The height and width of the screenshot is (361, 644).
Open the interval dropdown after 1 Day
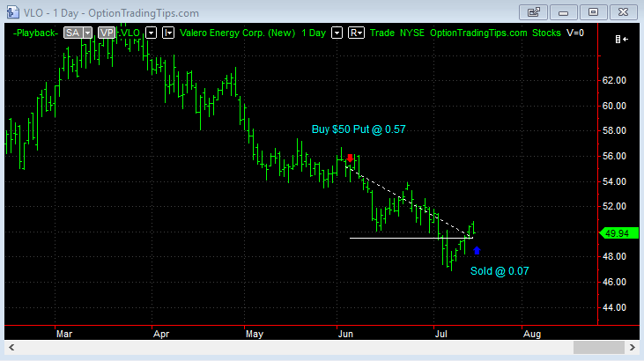337,33
